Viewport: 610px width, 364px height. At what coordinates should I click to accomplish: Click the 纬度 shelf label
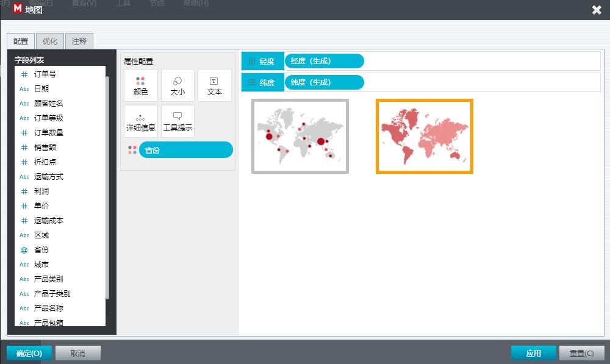tap(267, 83)
